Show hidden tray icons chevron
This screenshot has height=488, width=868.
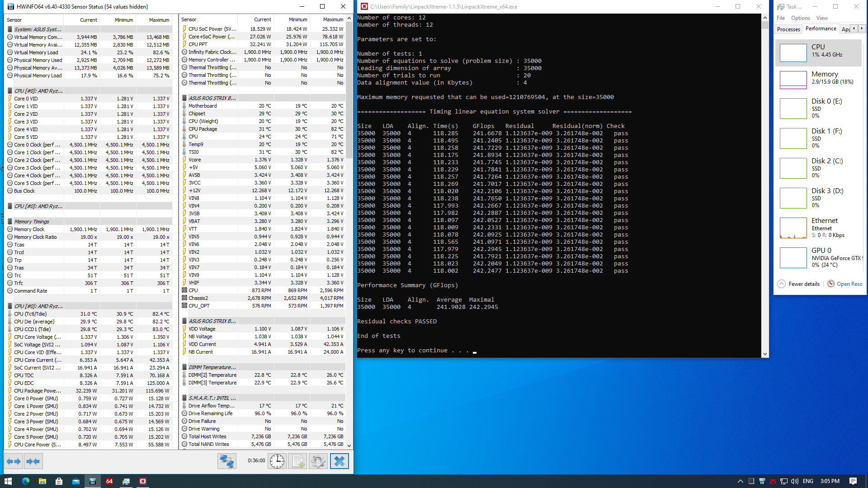pos(740,481)
